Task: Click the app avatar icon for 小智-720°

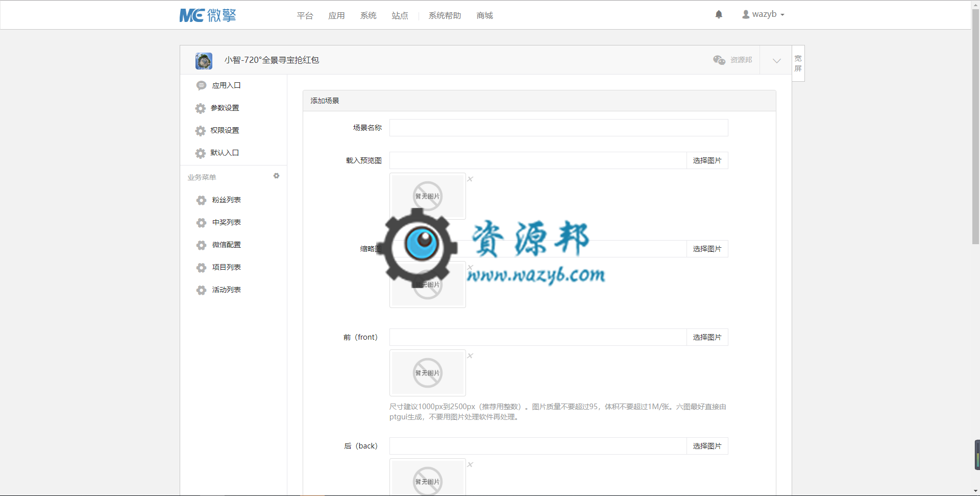Action: click(204, 61)
